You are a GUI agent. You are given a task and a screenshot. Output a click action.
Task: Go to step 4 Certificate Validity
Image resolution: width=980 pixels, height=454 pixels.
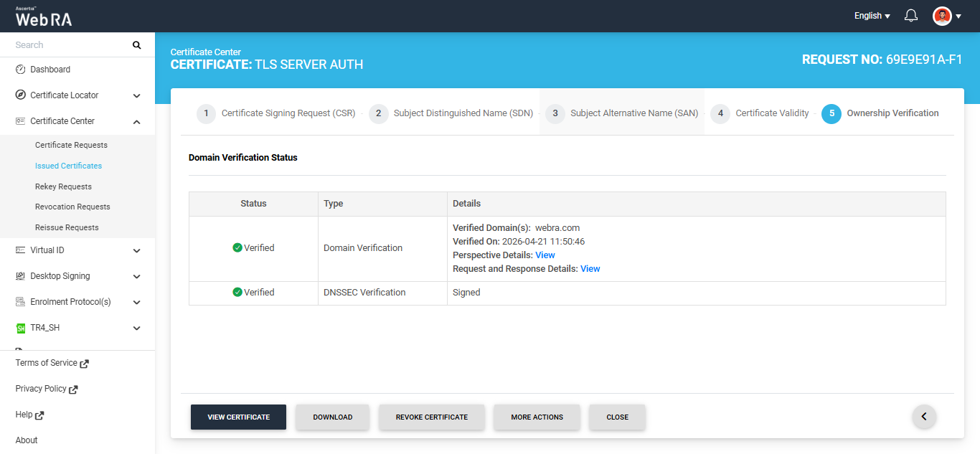pyautogui.click(x=760, y=113)
